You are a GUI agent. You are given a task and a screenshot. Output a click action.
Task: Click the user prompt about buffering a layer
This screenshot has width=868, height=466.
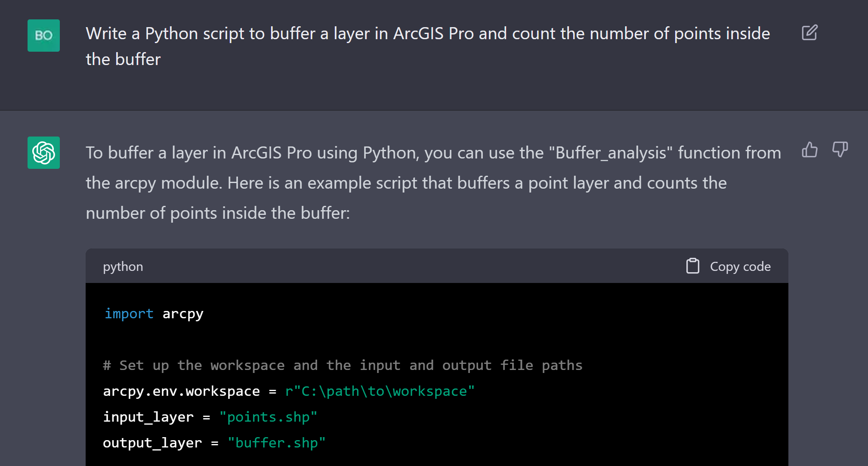pos(428,46)
